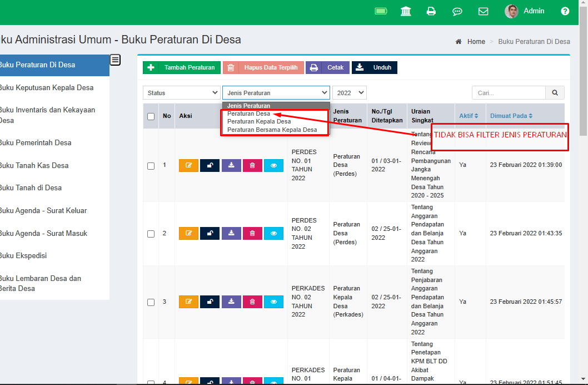Click the unlock padlock icon on row 2
Viewport: 588px width, 385px height.
(210, 233)
